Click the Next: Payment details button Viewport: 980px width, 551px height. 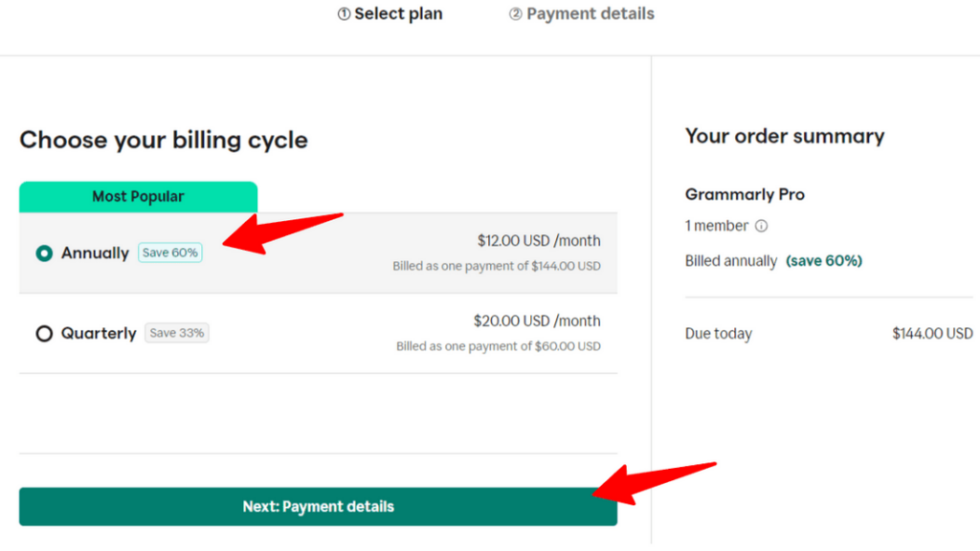tap(318, 506)
